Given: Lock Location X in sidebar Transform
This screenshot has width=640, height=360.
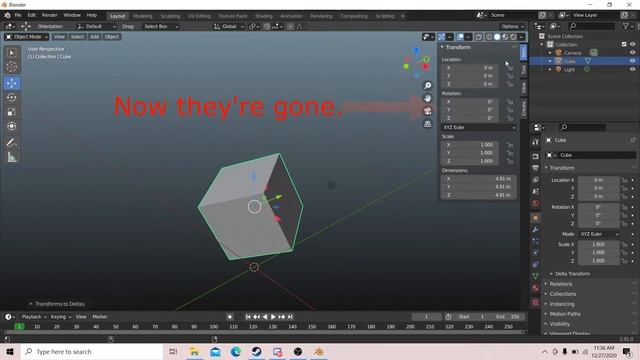Looking at the screenshot, I should click(510, 68).
